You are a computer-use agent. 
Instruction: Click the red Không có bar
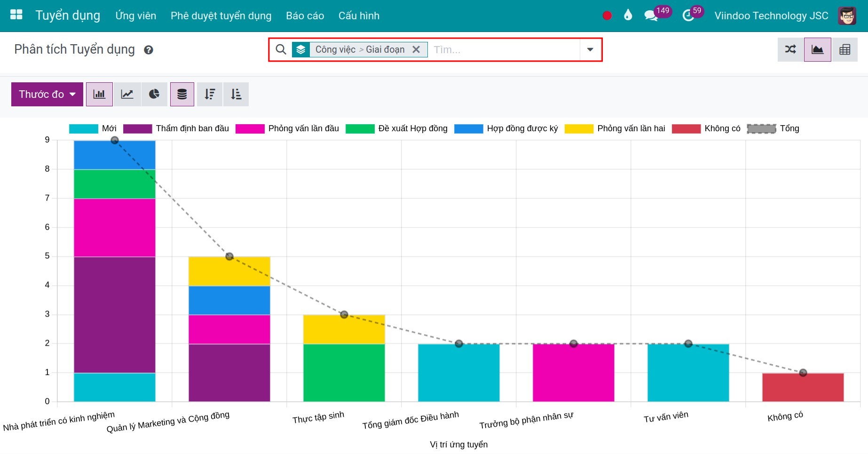pyautogui.click(x=803, y=387)
